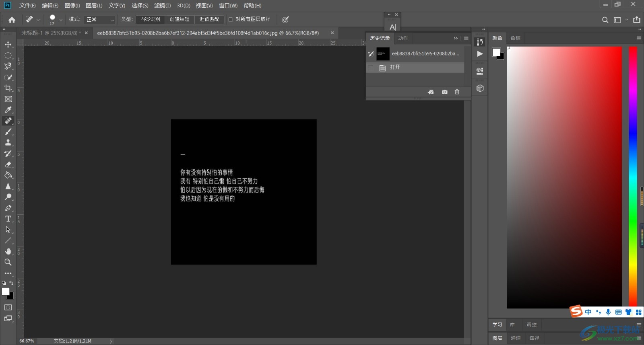Select the History Brush tool
The width and height of the screenshot is (644, 345).
[x=8, y=154]
